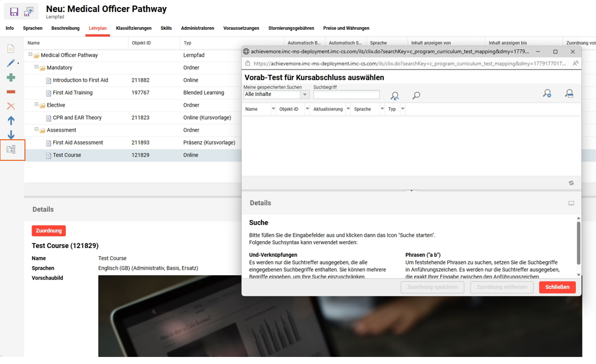The height and width of the screenshot is (364, 596).
Task: Click the Details panel minimize icon
Action: pyautogui.click(x=571, y=203)
